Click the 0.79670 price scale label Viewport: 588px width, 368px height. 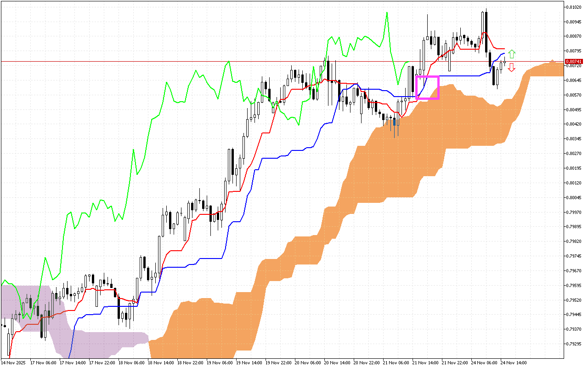(574, 270)
